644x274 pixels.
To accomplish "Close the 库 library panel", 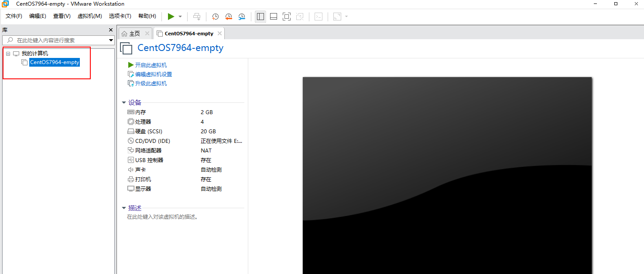I will click(111, 30).
